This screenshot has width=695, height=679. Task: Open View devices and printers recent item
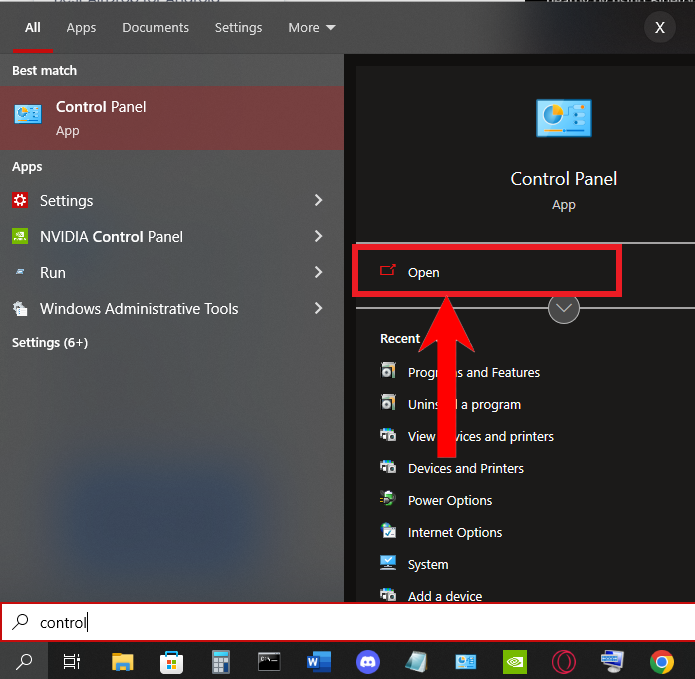[x=480, y=436]
